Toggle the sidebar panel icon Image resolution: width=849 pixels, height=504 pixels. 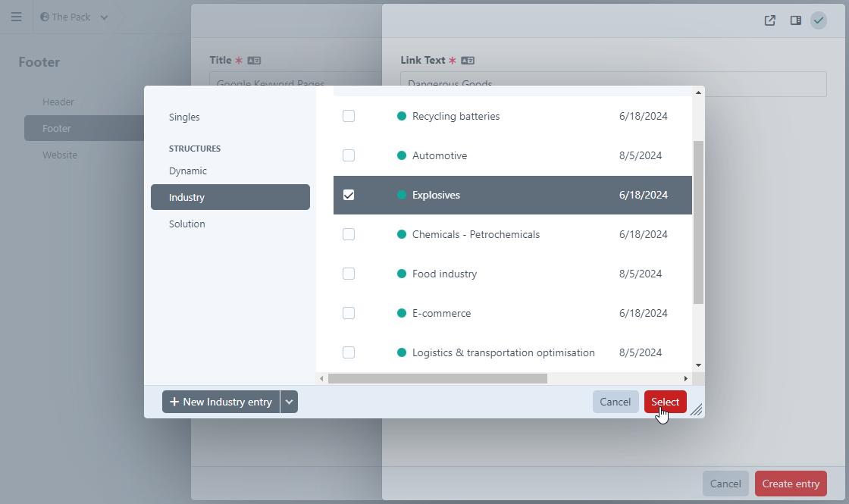click(795, 20)
